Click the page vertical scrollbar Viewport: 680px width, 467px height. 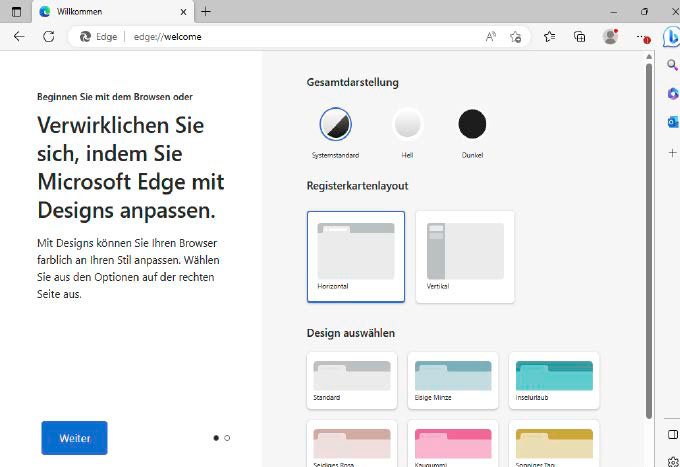tap(649, 241)
